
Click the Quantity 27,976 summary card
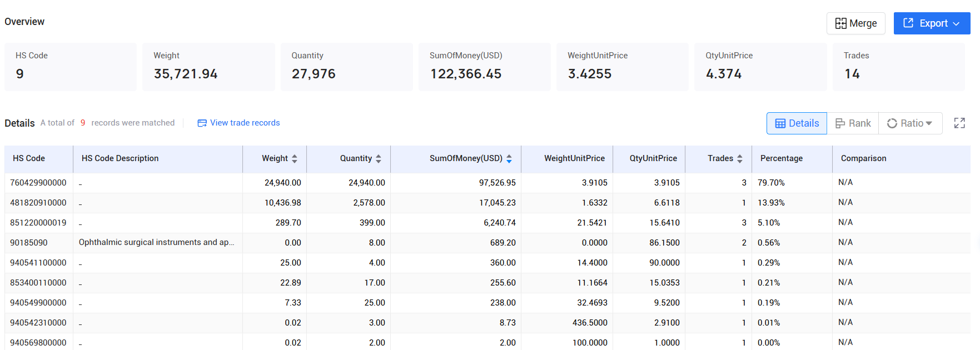coord(347,67)
